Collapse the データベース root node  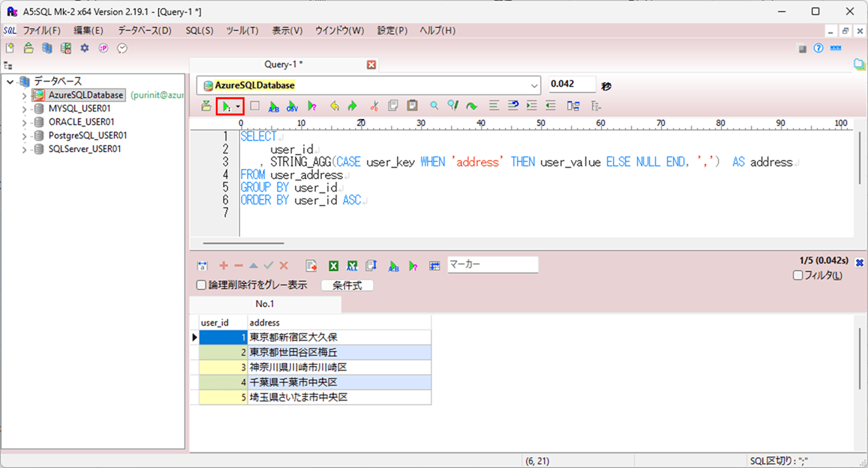tap(10, 82)
